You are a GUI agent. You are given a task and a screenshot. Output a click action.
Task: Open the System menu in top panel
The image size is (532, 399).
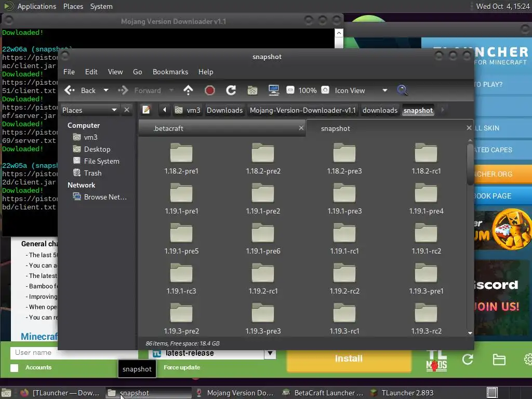[101, 6]
